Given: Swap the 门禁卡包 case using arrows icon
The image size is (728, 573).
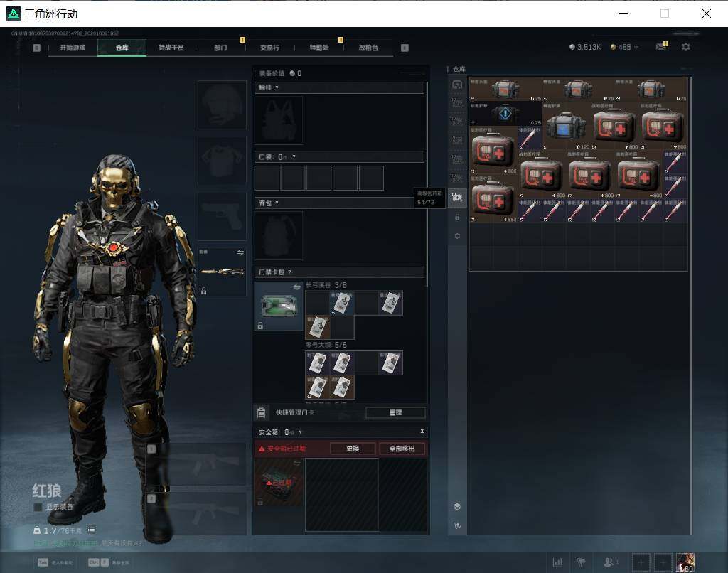Looking at the screenshot, I should tap(296, 287).
